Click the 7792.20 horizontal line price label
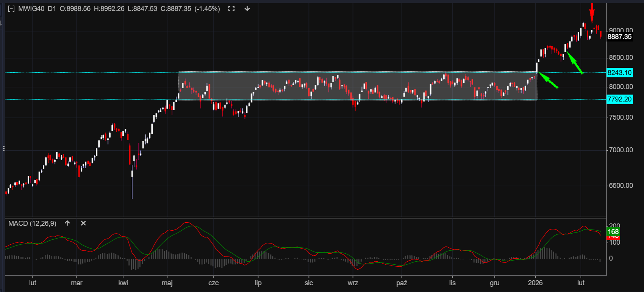 click(619, 100)
